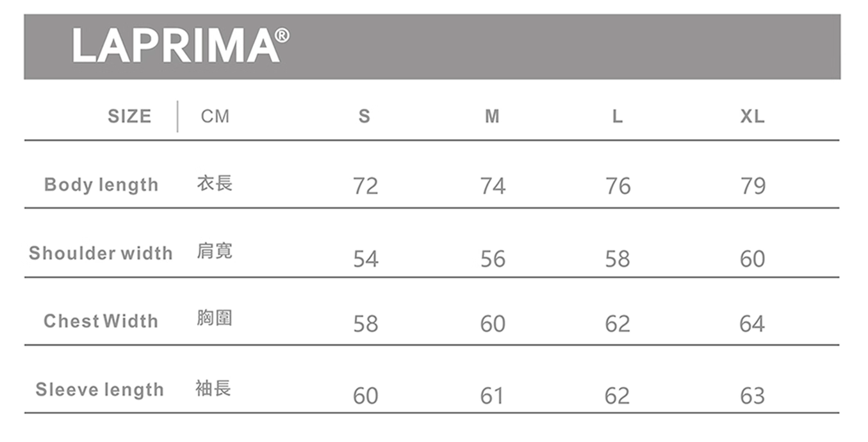Viewport: 868px width, 442px height.
Task: Click the Chest Width row label
Action: point(101,321)
